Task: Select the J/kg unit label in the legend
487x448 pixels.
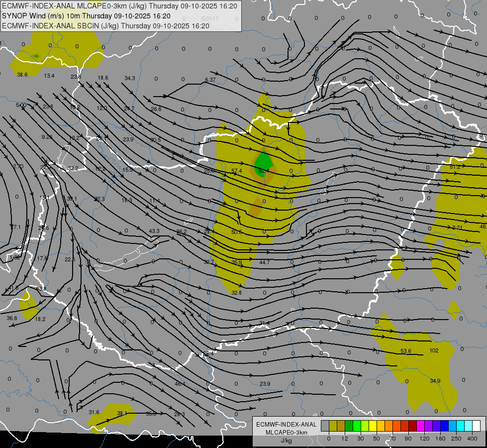Action: [x=286, y=441]
